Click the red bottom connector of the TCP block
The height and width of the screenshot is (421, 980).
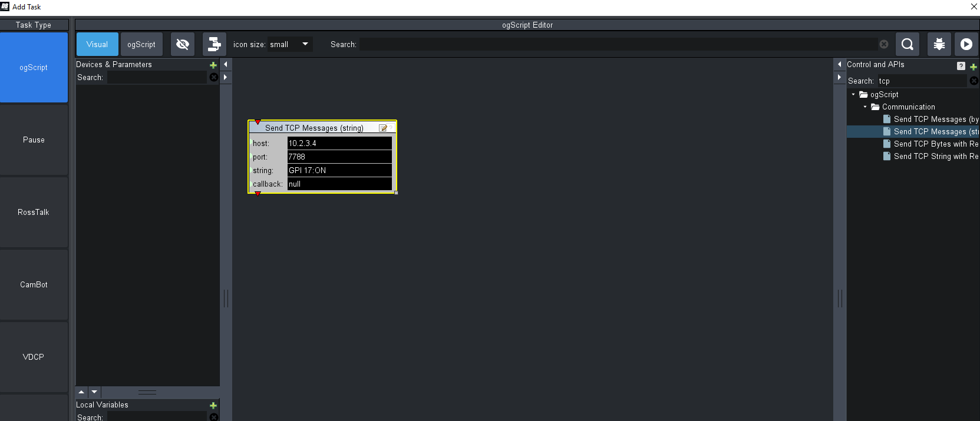(258, 193)
